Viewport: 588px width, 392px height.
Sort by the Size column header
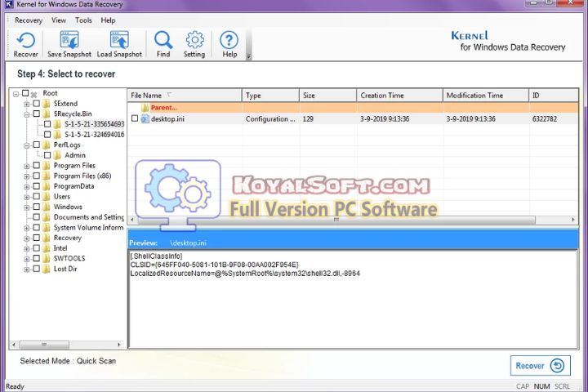coord(327,96)
